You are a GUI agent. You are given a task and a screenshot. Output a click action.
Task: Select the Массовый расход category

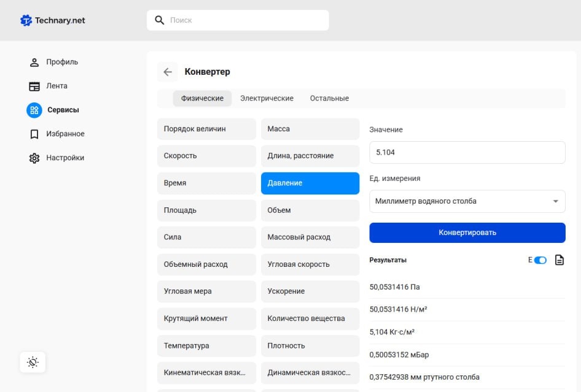pos(310,237)
